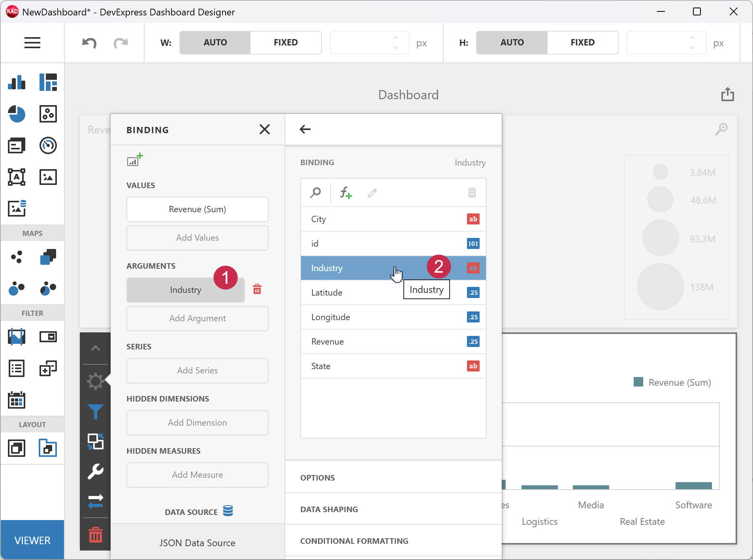
Task: Open the wrench options menu
Action: point(95,471)
